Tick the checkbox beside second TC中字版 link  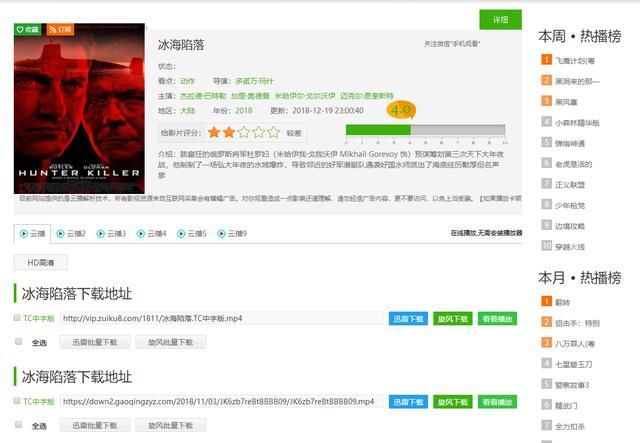coord(17,401)
